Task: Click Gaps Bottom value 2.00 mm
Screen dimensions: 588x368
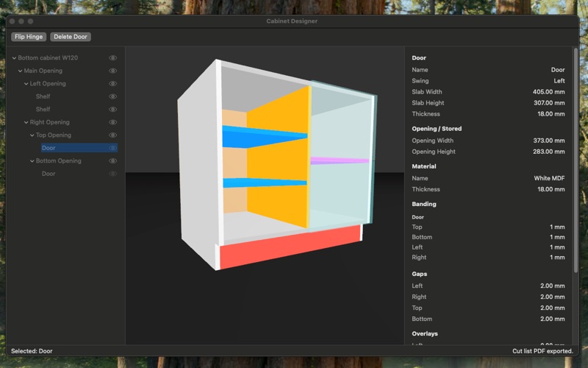Action: point(553,319)
